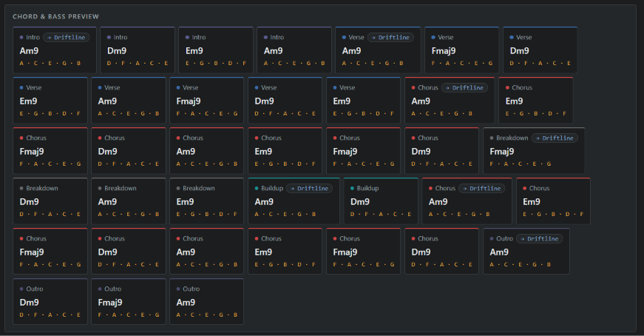Open the Breakdown Fmaj9 chord card

pyautogui.click(x=534, y=151)
